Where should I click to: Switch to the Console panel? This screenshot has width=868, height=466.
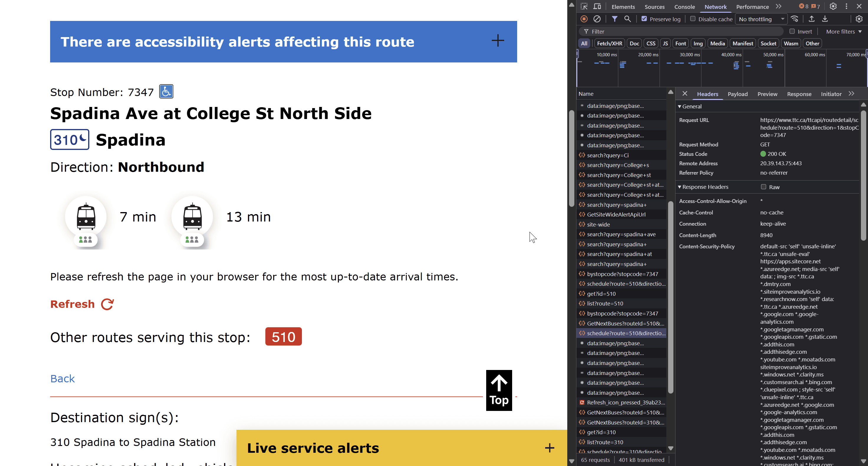(684, 6)
